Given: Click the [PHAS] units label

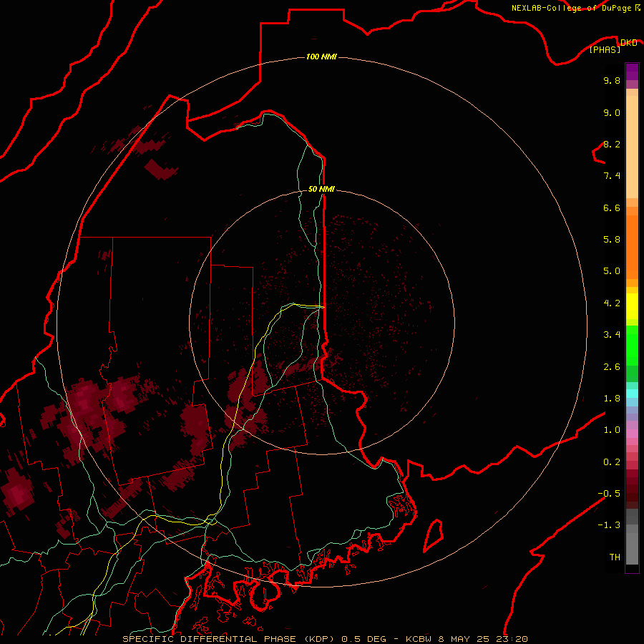Looking at the screenshot, I should [605, 50].
